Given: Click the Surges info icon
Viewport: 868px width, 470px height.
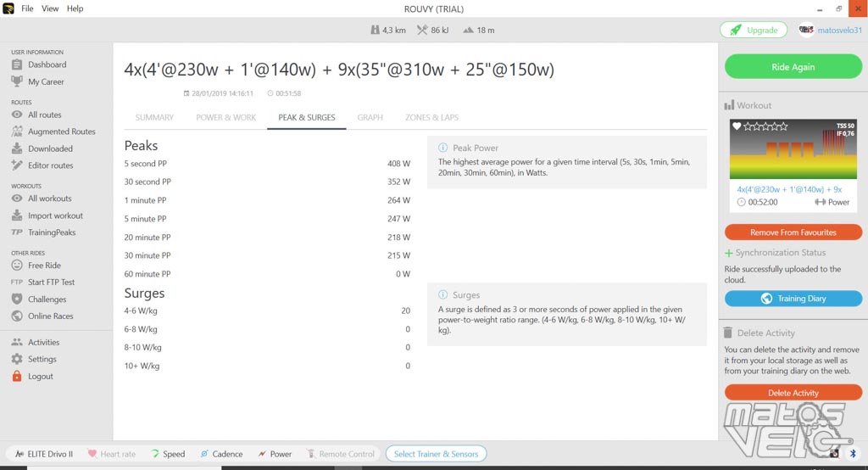Looking at the screenshot, I should coord(442,295).
